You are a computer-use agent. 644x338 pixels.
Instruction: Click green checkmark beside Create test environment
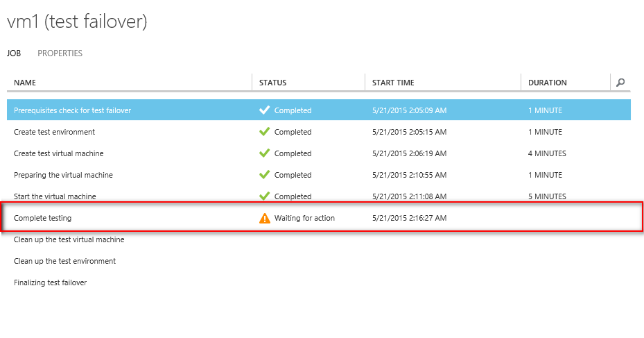(x=265, y=132)
